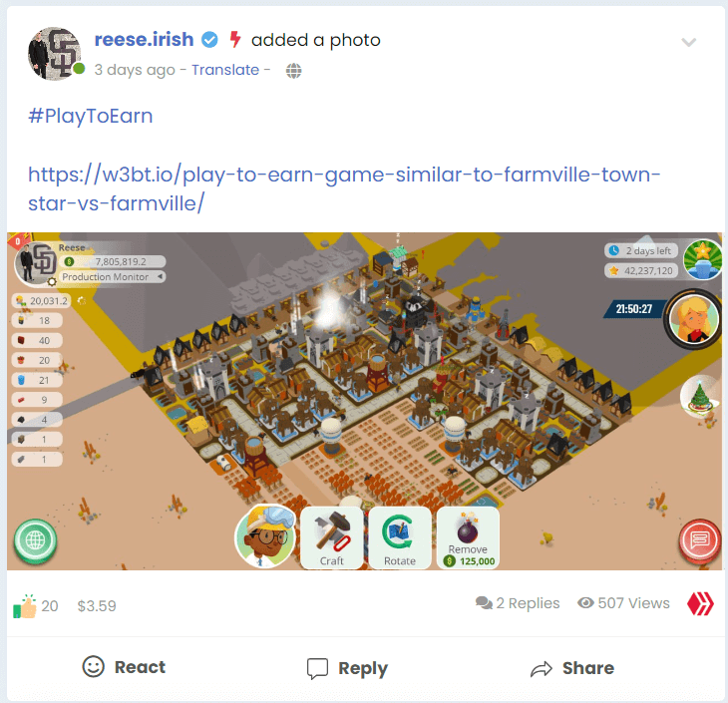The height and width of the screenshot is (703, 728).
Task: Open the 507 Views eye icon
Action: pyautogui.click(x=585, y=602)
